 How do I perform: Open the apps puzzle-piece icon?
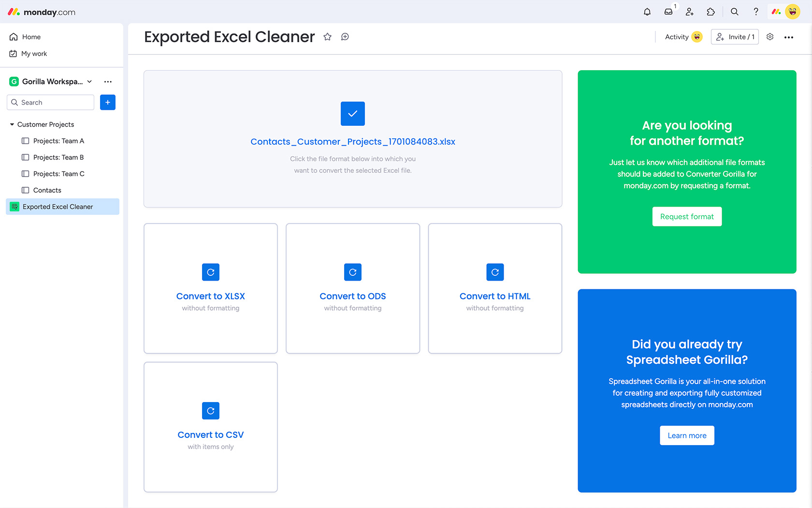tap(710, 12)
